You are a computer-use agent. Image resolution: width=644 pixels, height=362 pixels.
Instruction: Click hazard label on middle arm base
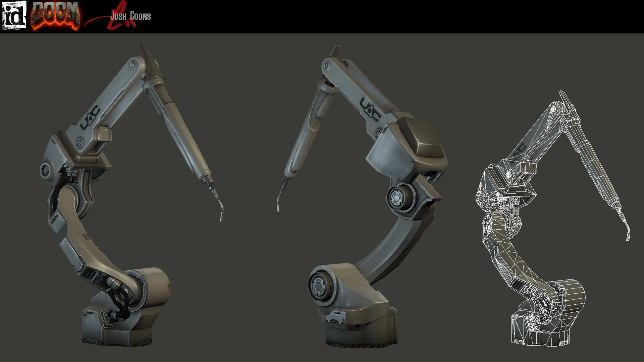point(343,321)
